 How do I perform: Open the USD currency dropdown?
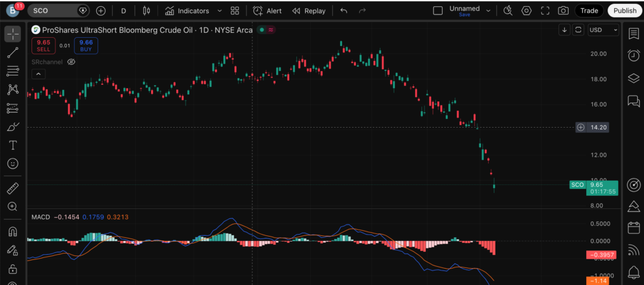[603, 30]
